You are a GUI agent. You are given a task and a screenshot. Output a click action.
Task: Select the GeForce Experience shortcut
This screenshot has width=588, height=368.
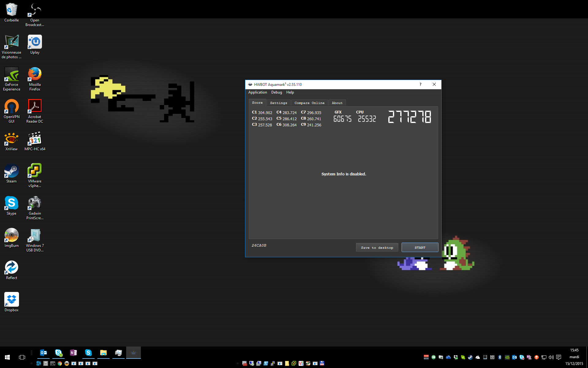coord(12,79)
